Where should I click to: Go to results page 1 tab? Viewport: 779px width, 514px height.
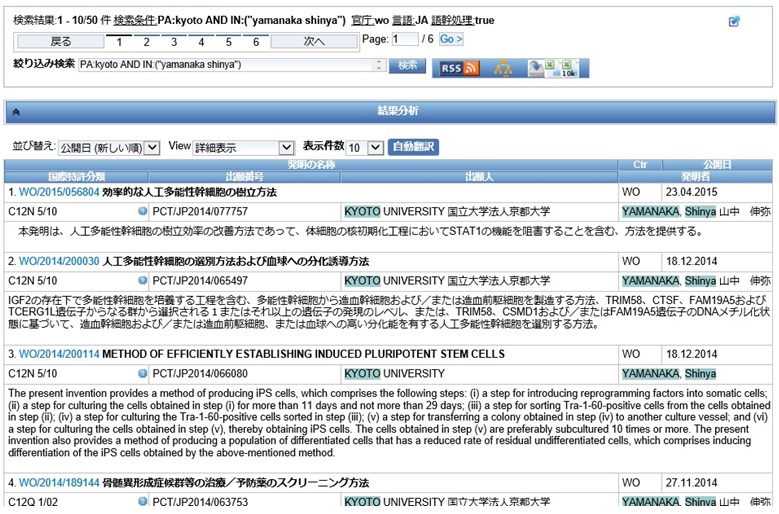point(119,42)
